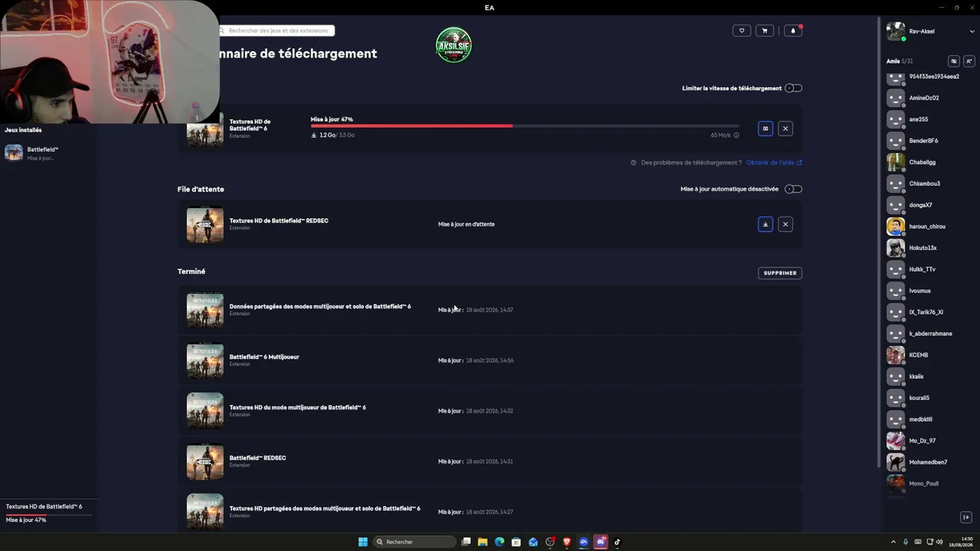Hide offline friends with the crossed-eye icon

coord(954,61)
